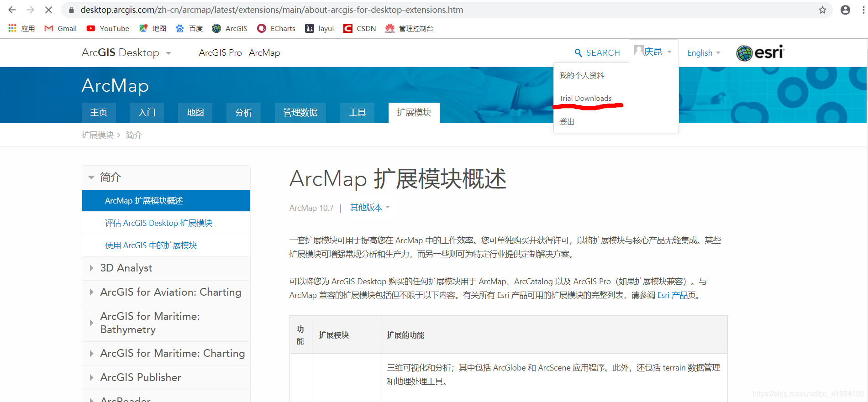
Task: Select Trial Downloads in the user menu
Action: tap(585, 98)
